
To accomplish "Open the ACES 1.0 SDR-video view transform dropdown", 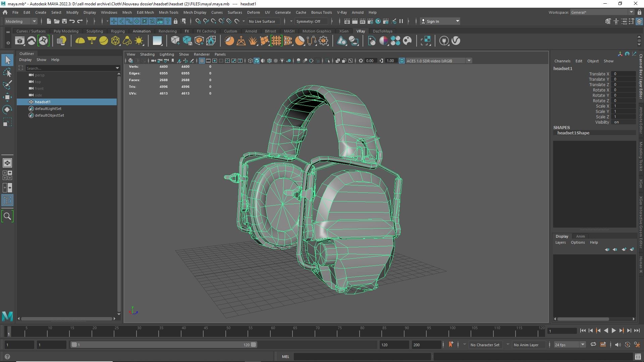I will 439,61.
